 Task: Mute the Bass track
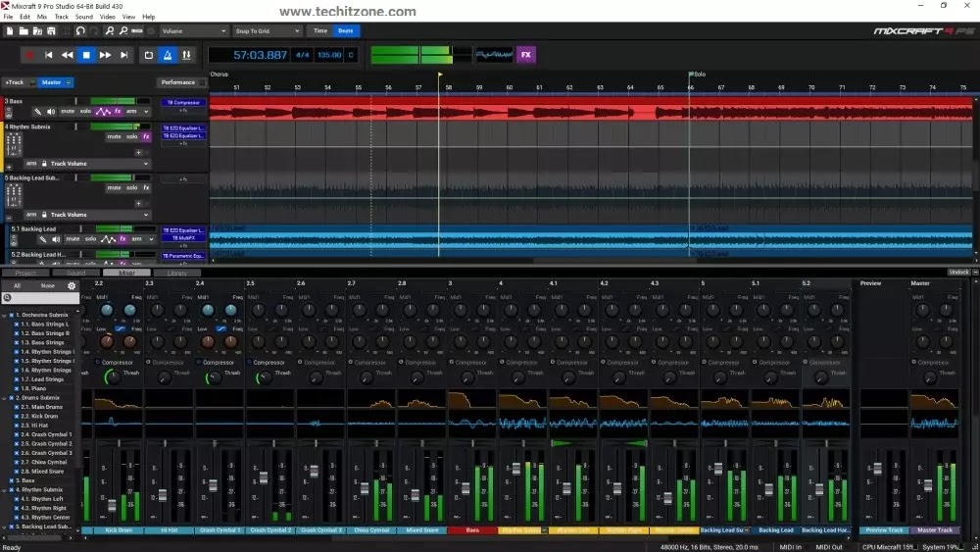pyautogui.click(x=68, y=111)
